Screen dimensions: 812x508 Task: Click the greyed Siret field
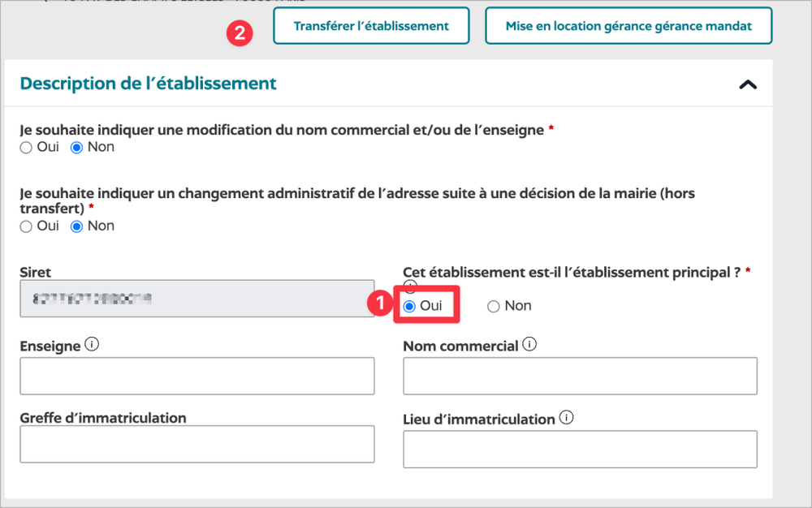tap(197, 299)
